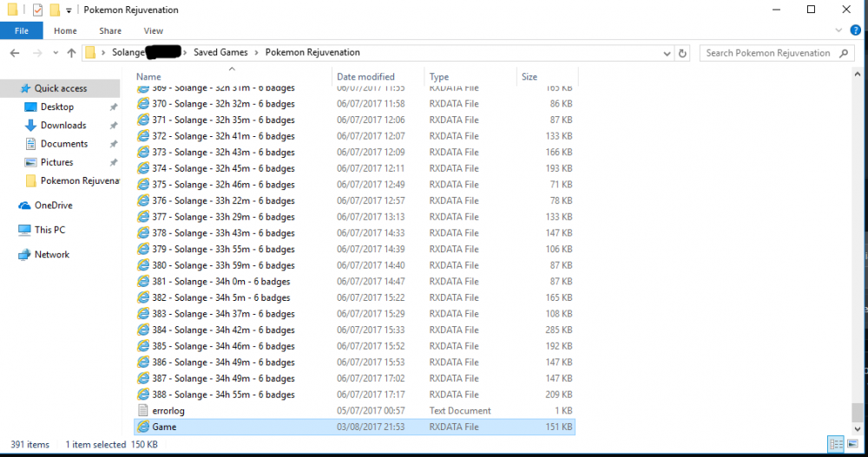The width and height of the screenshot is (868, 457).
Task: Click icon of file 379 - Solange - 33h 55m
Action: pyautogui.click(x=143, y=249)
